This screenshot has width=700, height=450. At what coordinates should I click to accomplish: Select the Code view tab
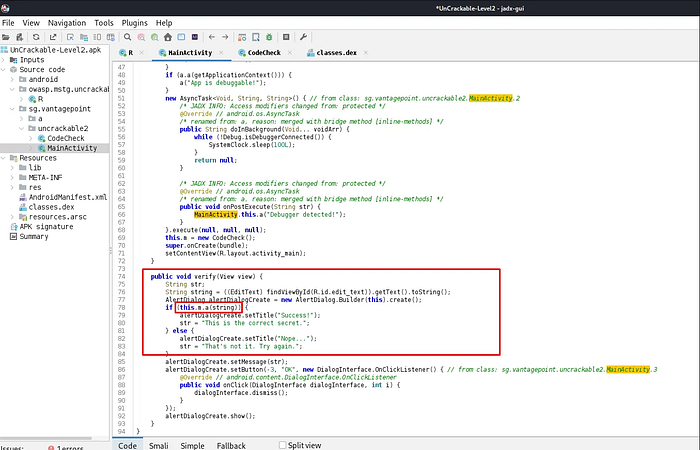click(127, 446)
